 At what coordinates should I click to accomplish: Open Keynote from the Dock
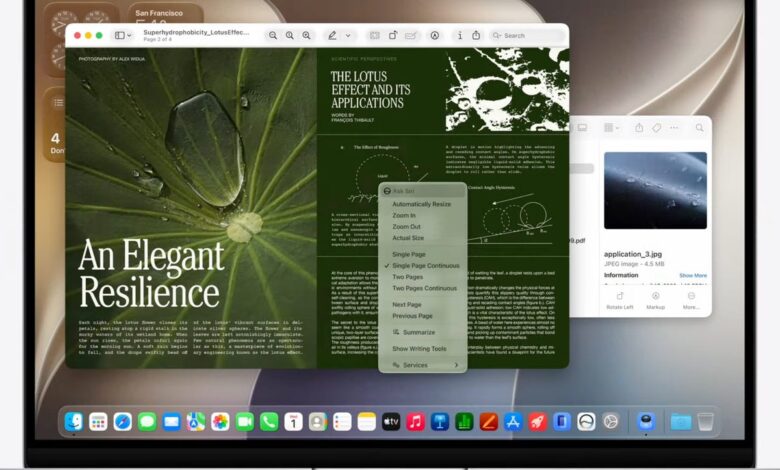tap(439, 422)
